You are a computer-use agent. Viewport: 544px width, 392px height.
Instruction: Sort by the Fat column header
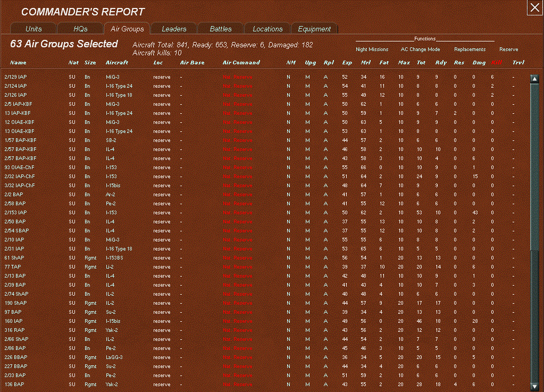pos(384,62)
